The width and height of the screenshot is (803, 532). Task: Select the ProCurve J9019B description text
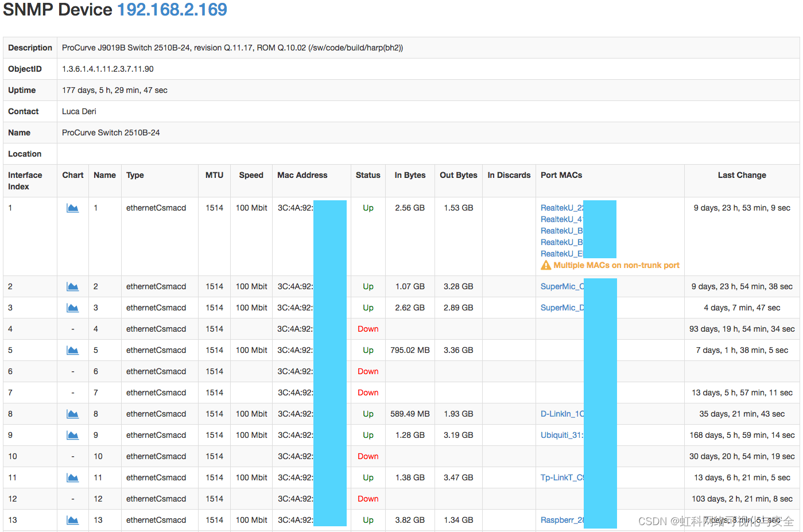tap(232, 48)
